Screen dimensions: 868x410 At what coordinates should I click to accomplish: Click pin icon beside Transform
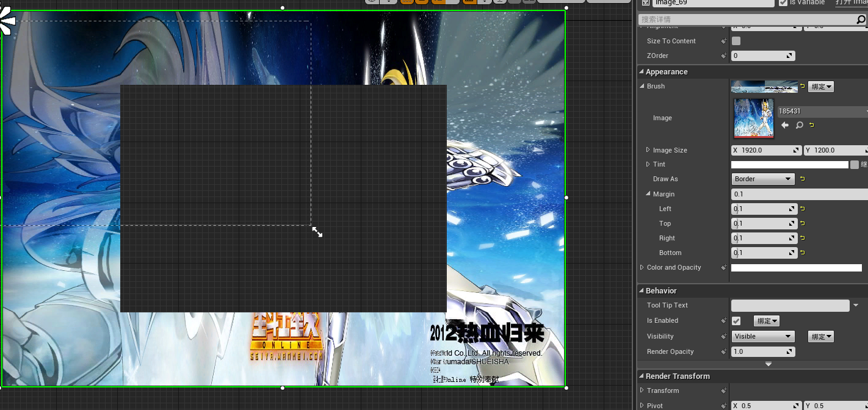(724, 390)
